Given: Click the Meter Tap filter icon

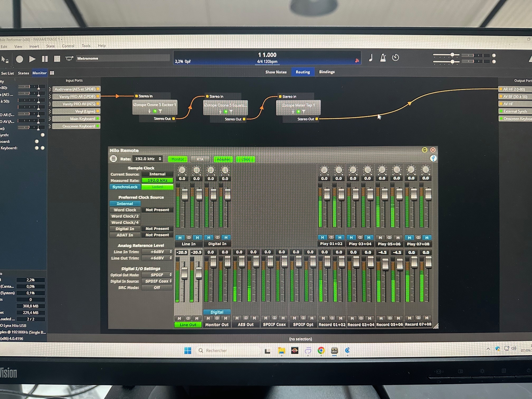Looking at the screenshot, I should point(304,112).
